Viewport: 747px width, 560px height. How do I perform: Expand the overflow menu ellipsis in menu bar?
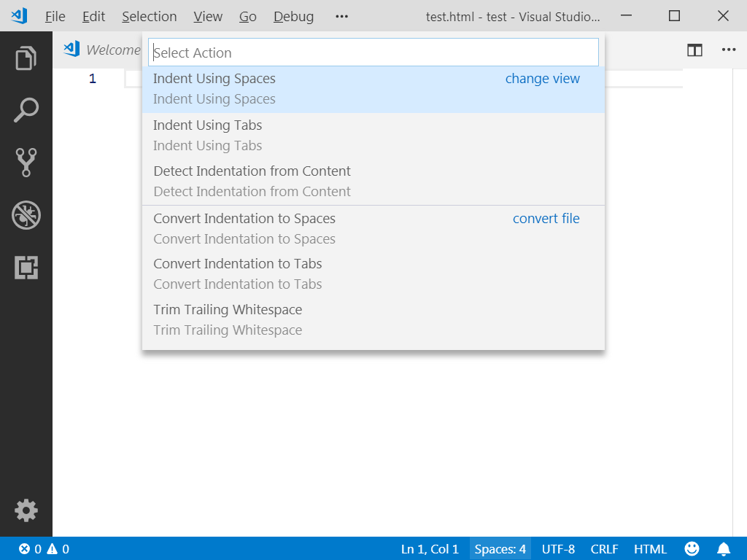coord(341,16)
